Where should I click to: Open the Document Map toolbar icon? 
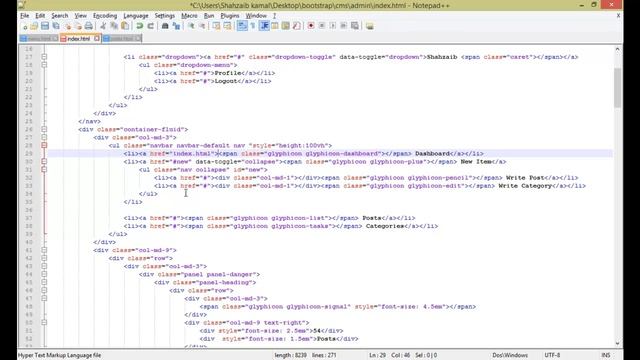285,26
